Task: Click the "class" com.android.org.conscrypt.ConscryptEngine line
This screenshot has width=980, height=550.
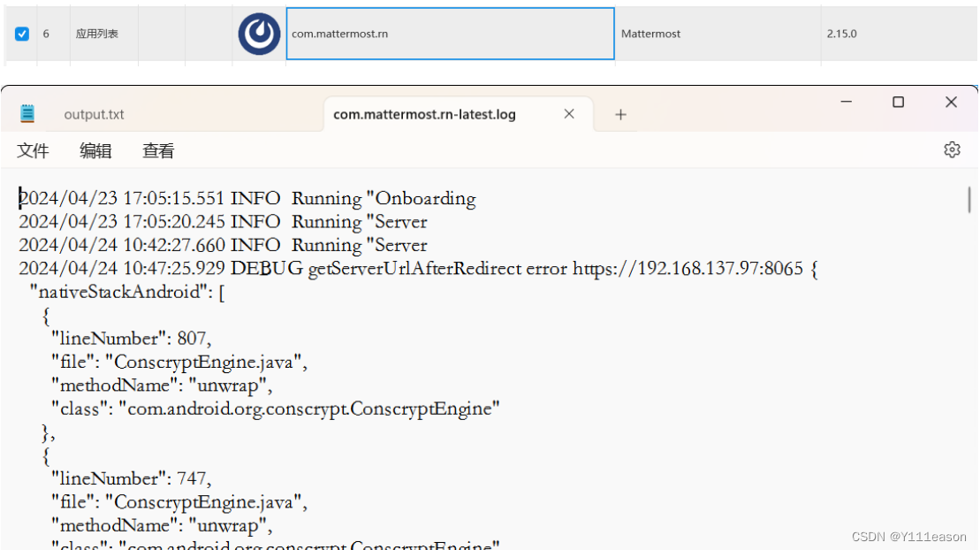Action: 276,409
